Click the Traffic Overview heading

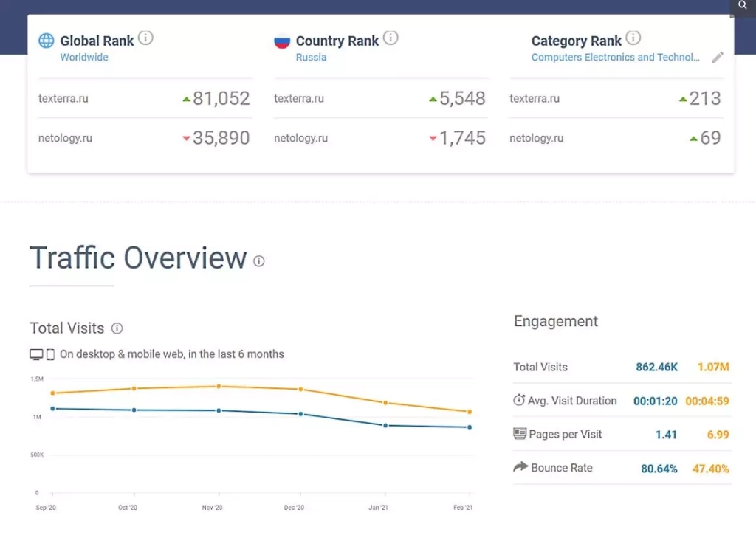[x=138, y=258]
